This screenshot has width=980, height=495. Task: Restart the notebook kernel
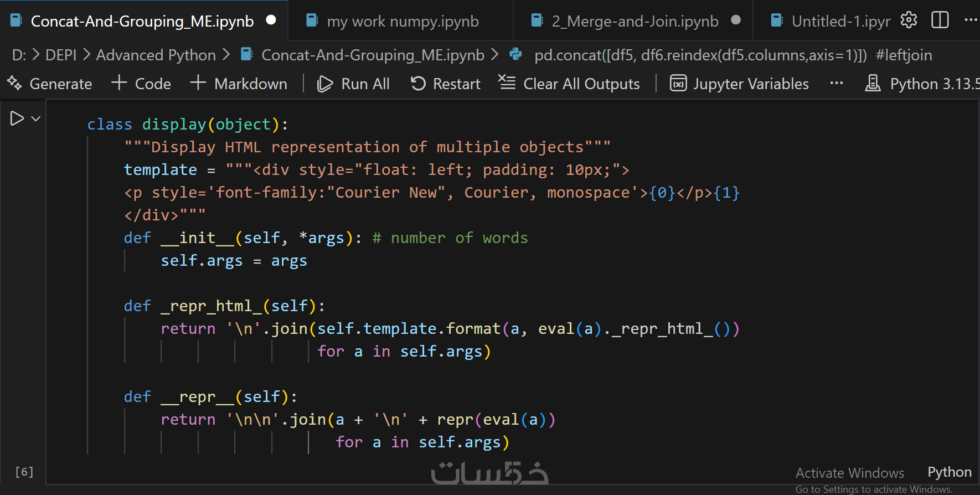coord(446,84)
